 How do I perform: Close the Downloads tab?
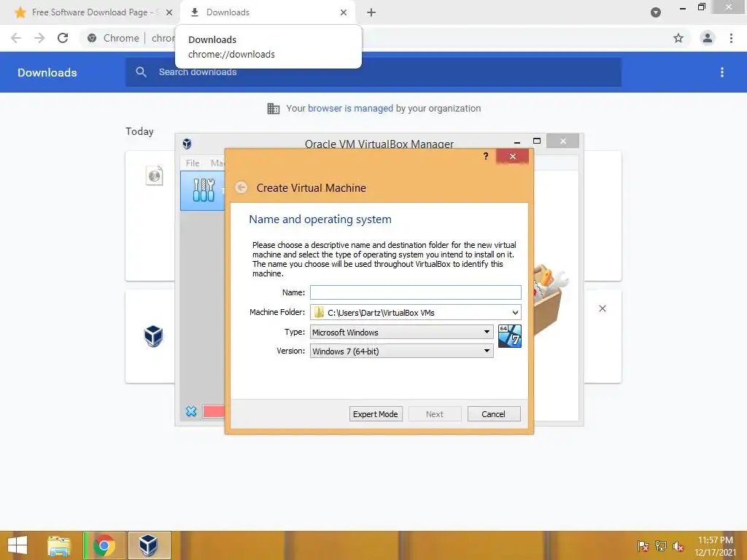[344, 12]
